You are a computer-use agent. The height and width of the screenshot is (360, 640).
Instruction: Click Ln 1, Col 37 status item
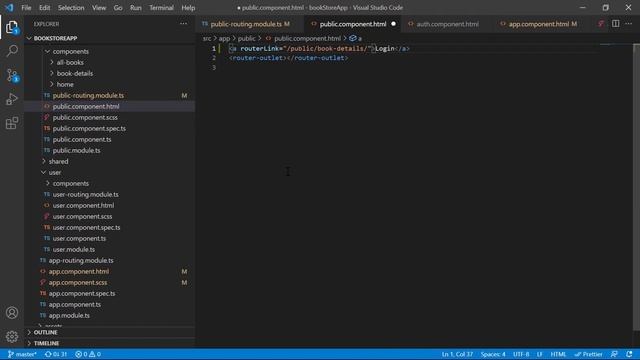tap(457, 354)
